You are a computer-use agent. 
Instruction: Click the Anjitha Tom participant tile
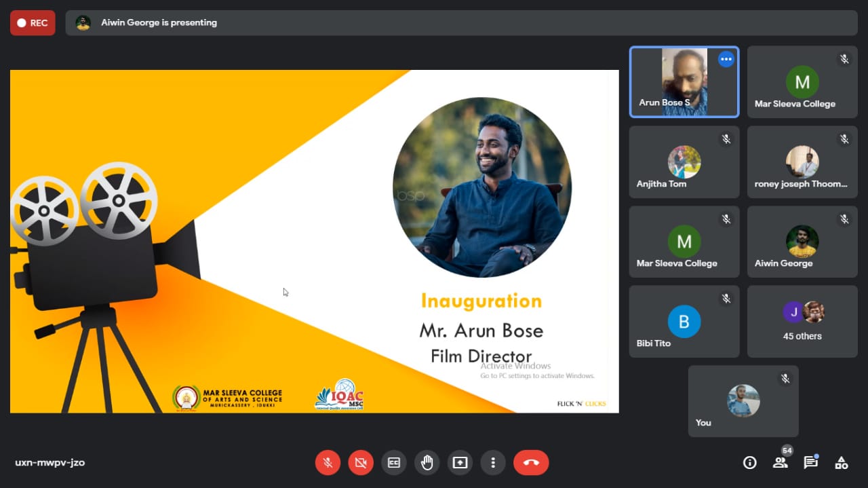tap(684, 162)
